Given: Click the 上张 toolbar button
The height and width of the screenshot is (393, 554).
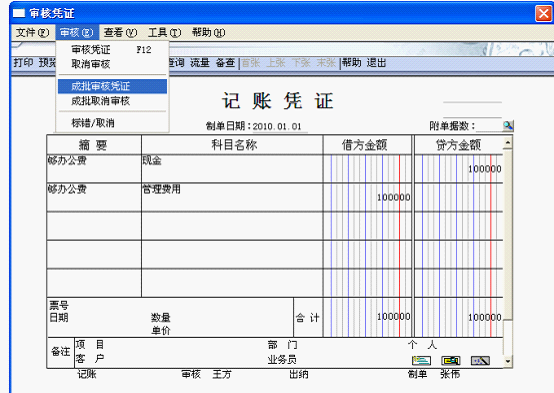Looking at the screenshot, I should (x=276, y=63).
